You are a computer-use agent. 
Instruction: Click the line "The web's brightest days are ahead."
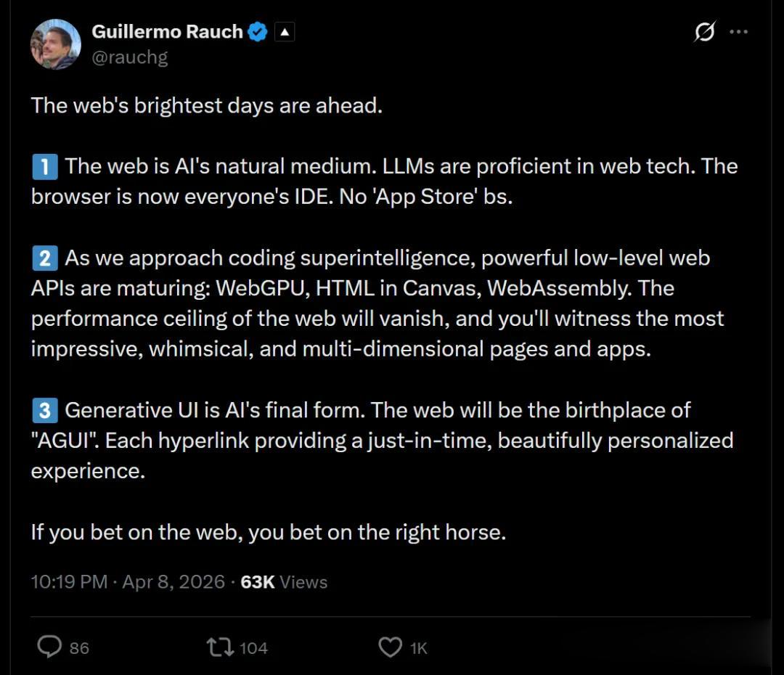pos(206,106)
